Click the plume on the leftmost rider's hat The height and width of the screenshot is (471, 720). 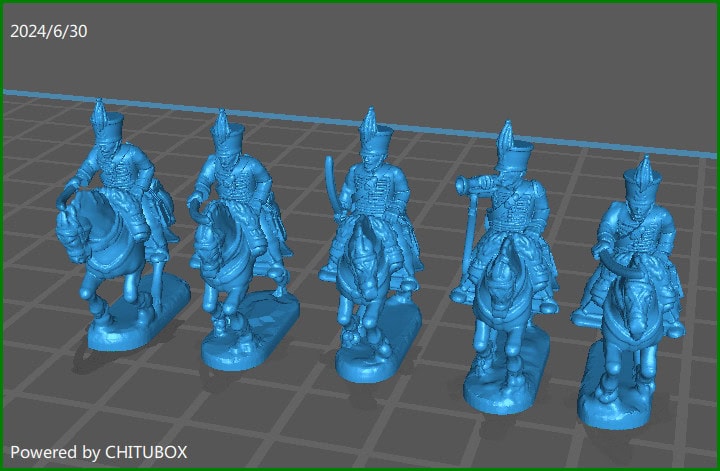[x=99, y=113]
